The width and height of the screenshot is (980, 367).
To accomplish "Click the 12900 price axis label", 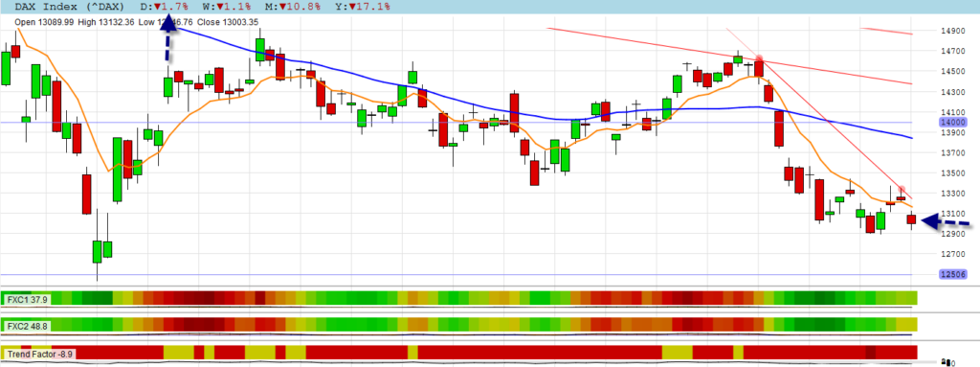I will (952, 234).
